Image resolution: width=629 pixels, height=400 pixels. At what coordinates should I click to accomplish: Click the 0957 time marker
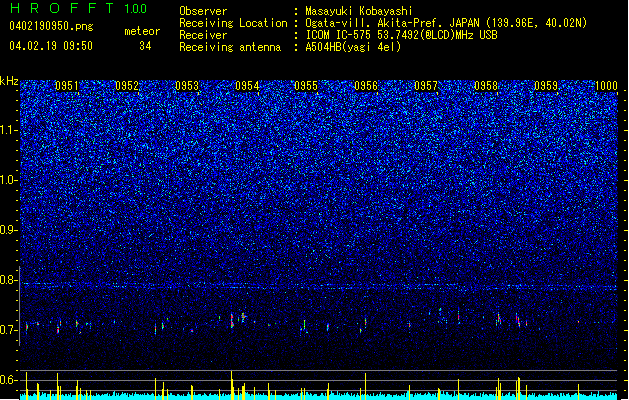pos(426,86)
